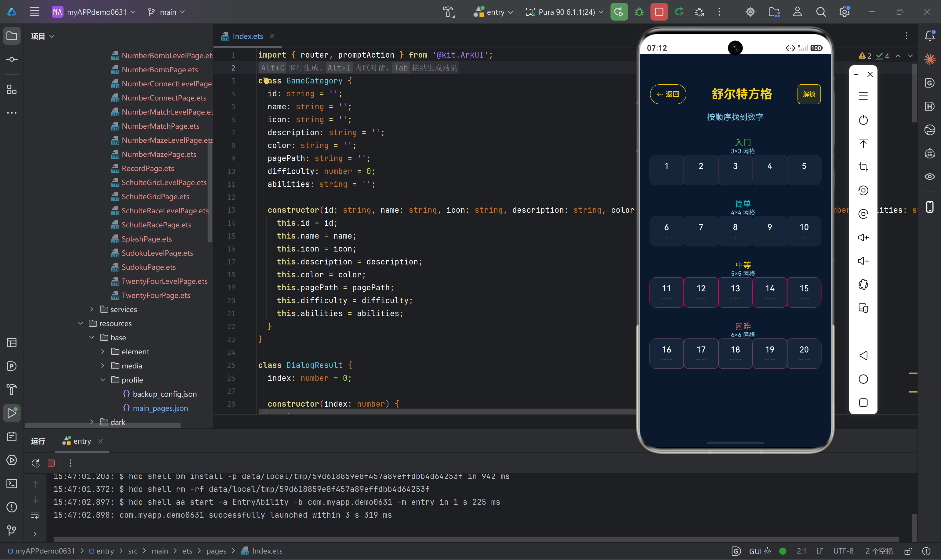Click the emulator crop screenshot icon

863,167
